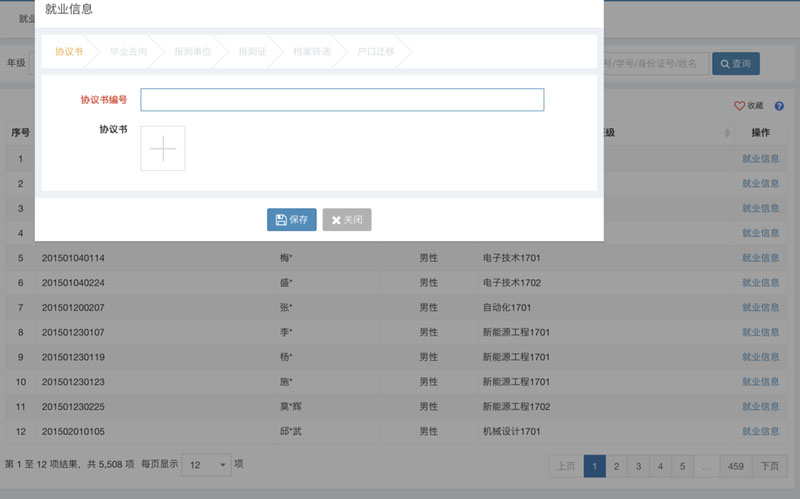Click the heart 收藏 favorite icon
Image resolution: width=800 pixels, height=499 pixels.
coord(740,106)
